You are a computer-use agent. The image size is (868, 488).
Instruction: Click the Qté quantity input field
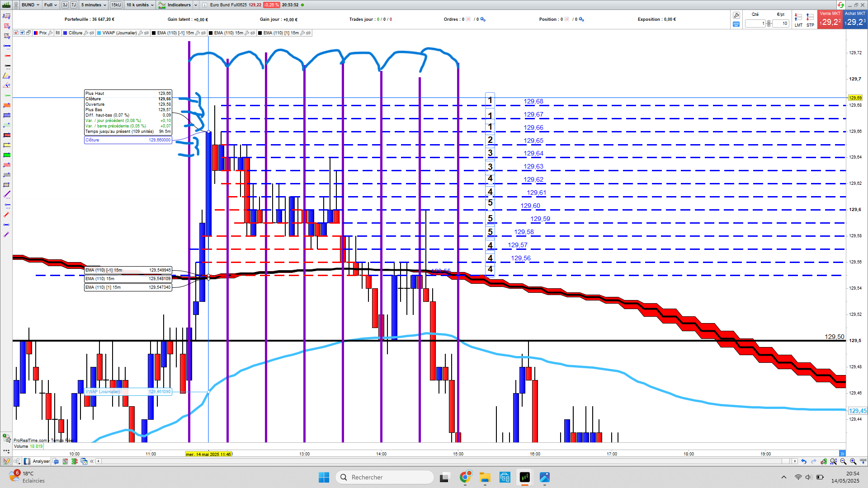pos(755,23)
